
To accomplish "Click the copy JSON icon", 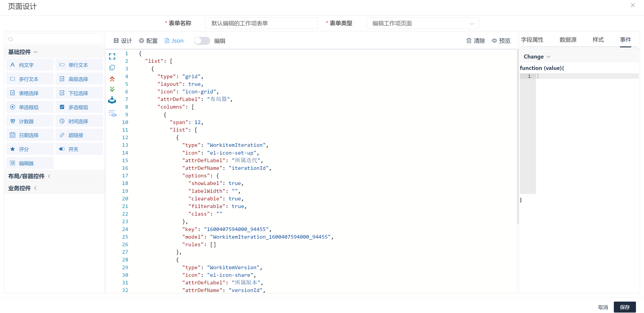I will point(112,68).
